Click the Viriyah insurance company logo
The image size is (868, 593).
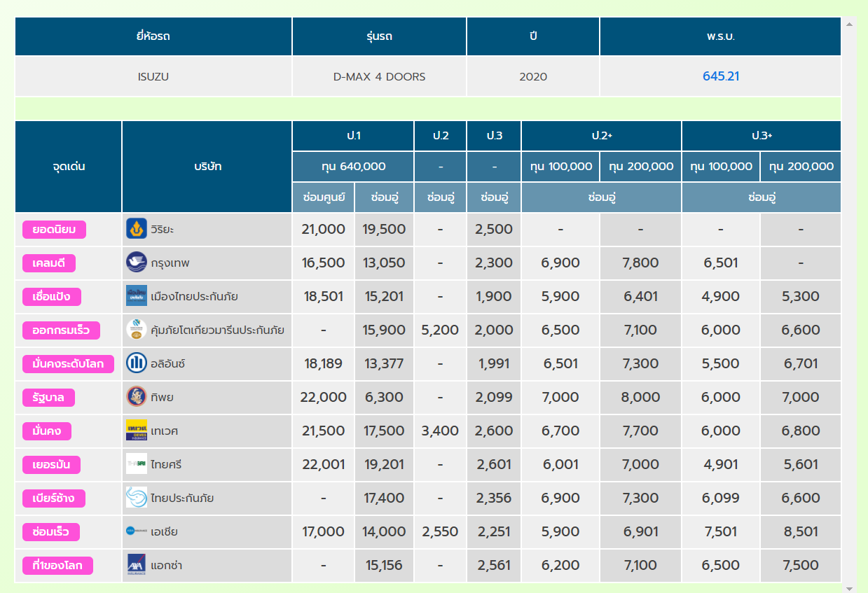click(x=137, y=229)
